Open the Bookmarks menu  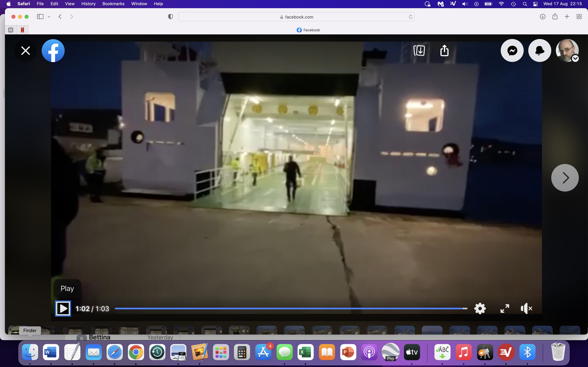[x=113, y=4]
